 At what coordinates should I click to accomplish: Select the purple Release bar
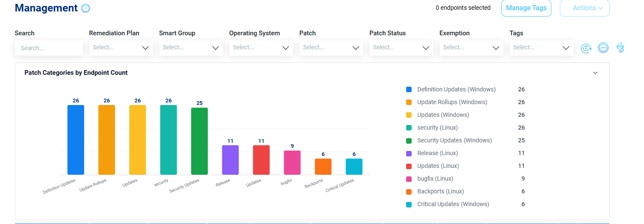[230, 160]
